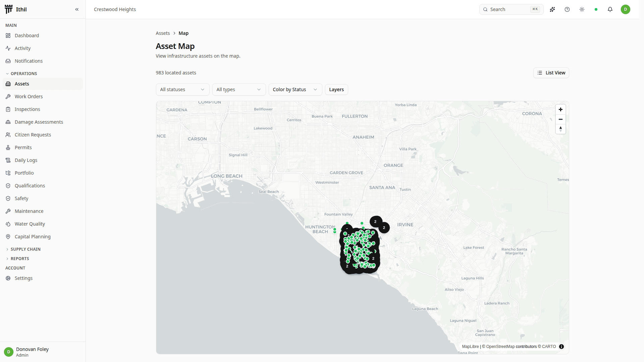
Task: Open the All statuses dropdown
Action: coord(183,89)
